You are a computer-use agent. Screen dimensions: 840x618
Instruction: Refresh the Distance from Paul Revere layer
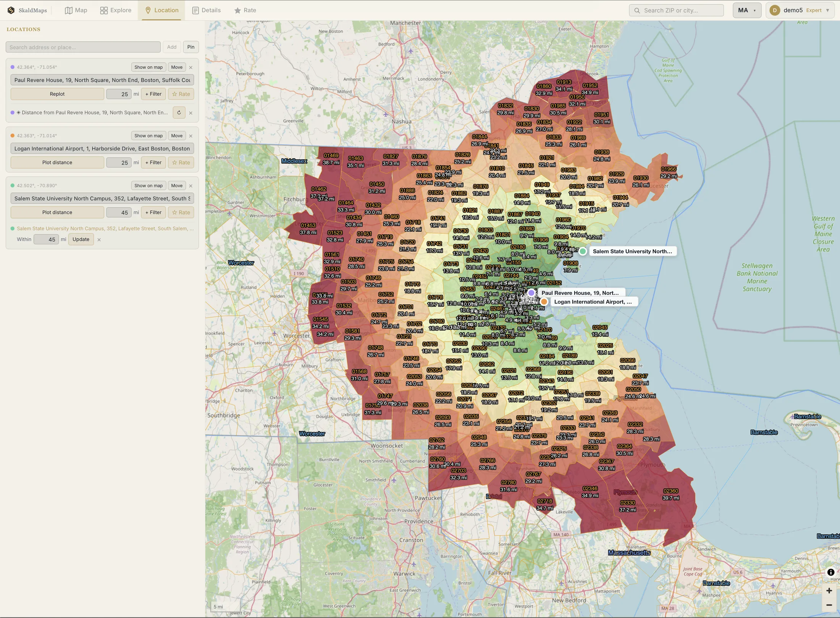[x=179, y=113]
